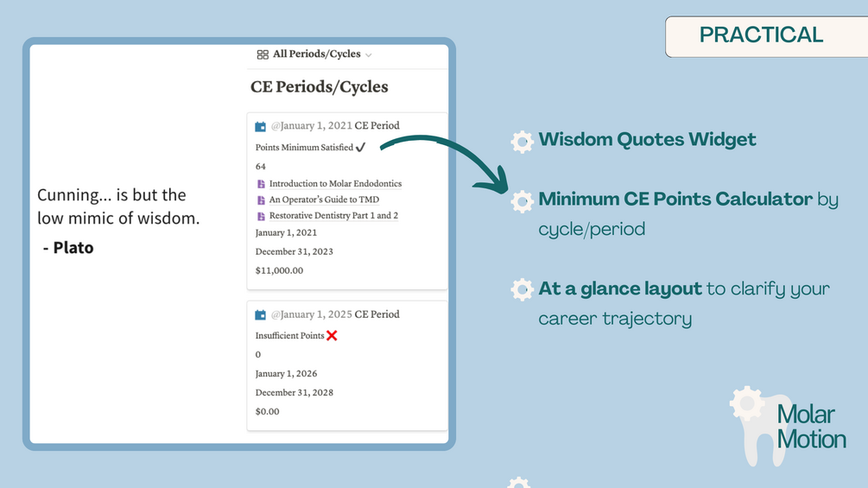Select the PRACTICAL tab label

pyautogui.click(x=761, y=35)
